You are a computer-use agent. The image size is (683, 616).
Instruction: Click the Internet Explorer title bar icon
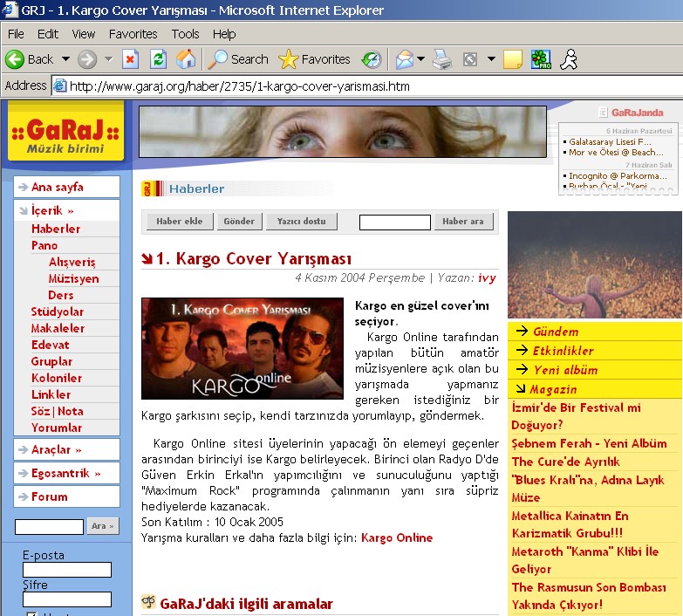(10, 10)
